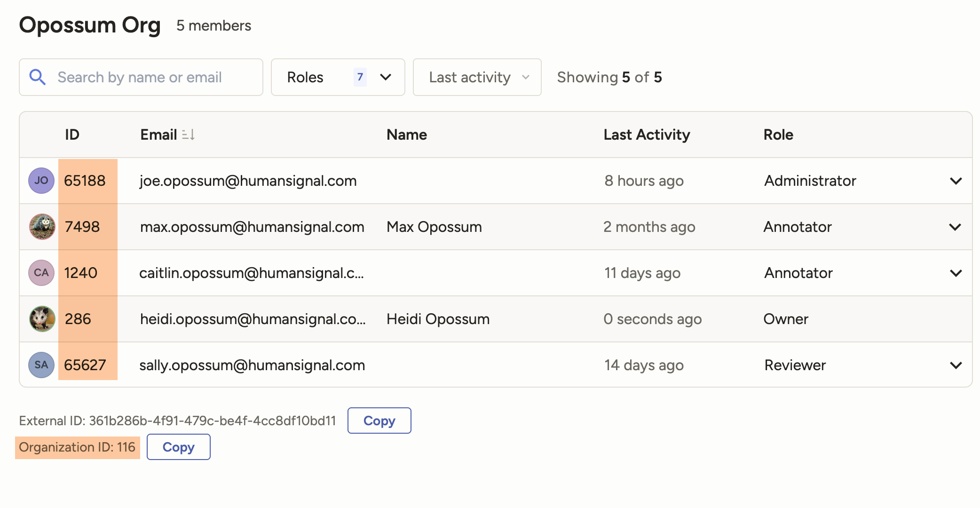Viewport: 980px width, 508px height.
Task: Toggle the Email column sort icon
Action: (188, 135)
